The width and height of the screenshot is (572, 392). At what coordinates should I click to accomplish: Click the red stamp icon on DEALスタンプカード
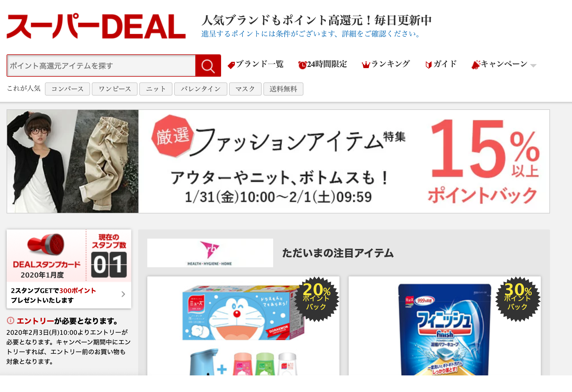click(x=46, y=244)
